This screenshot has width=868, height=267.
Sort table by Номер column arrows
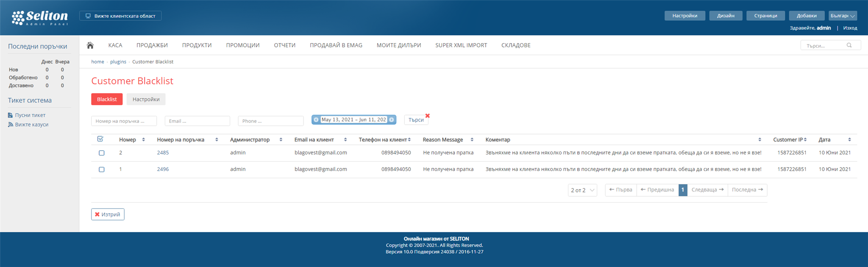[x=143, y=140]
